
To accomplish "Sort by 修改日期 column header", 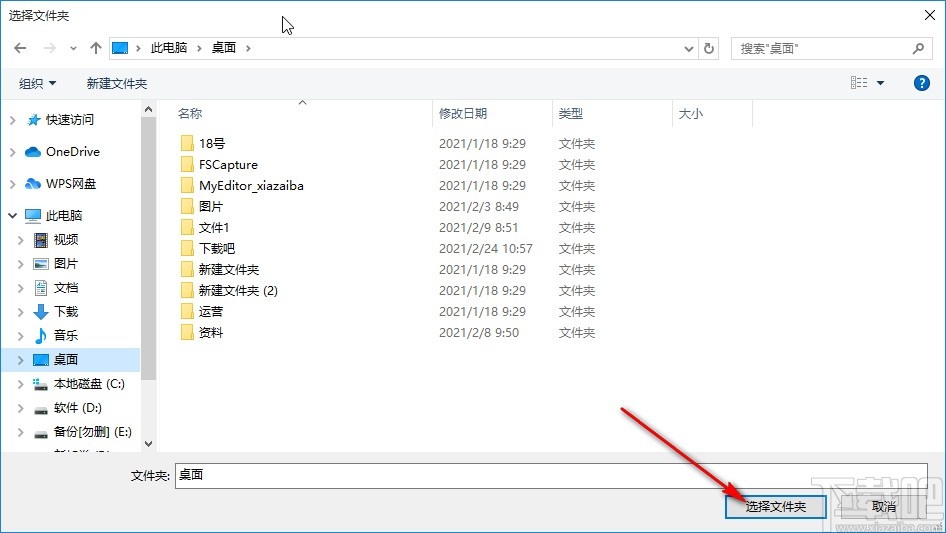I will 463,113.
